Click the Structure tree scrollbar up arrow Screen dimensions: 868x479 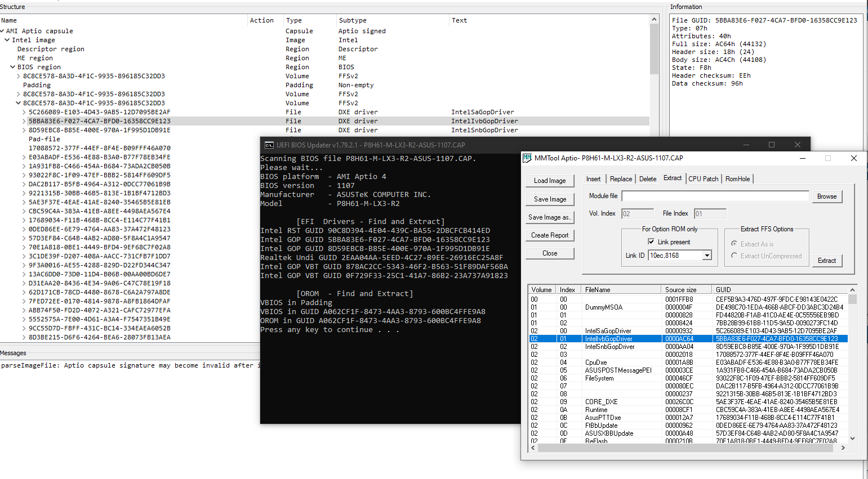[654, 20]
